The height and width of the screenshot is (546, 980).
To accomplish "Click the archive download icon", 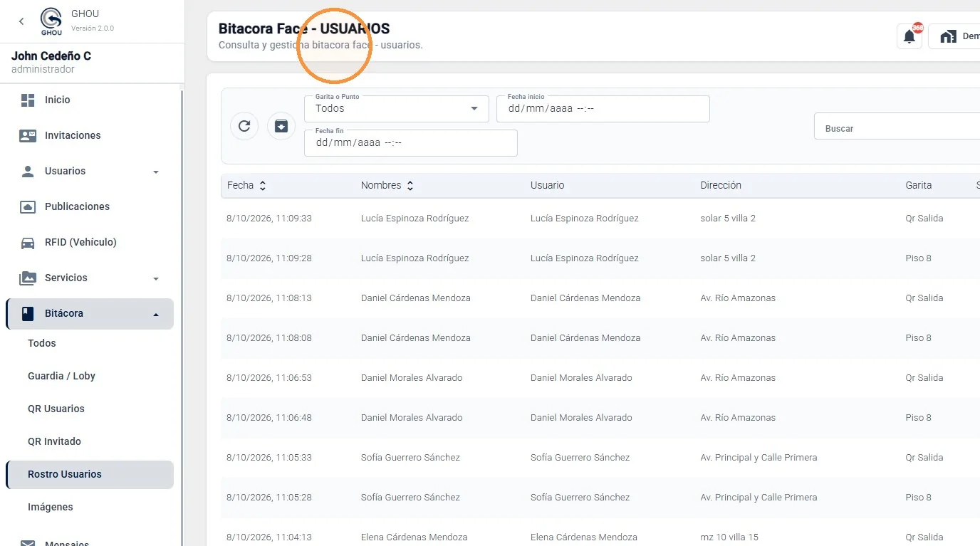I will tap(281, 126).
